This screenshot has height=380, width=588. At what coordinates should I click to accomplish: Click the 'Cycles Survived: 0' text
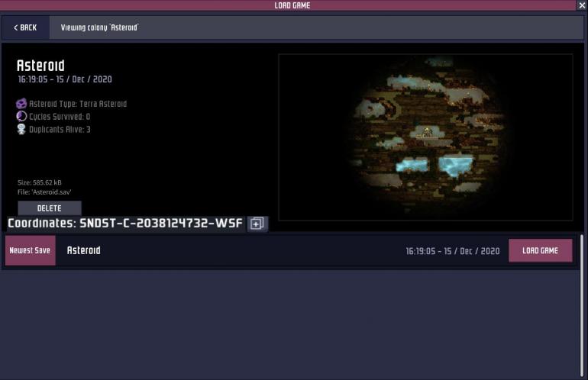60,117
